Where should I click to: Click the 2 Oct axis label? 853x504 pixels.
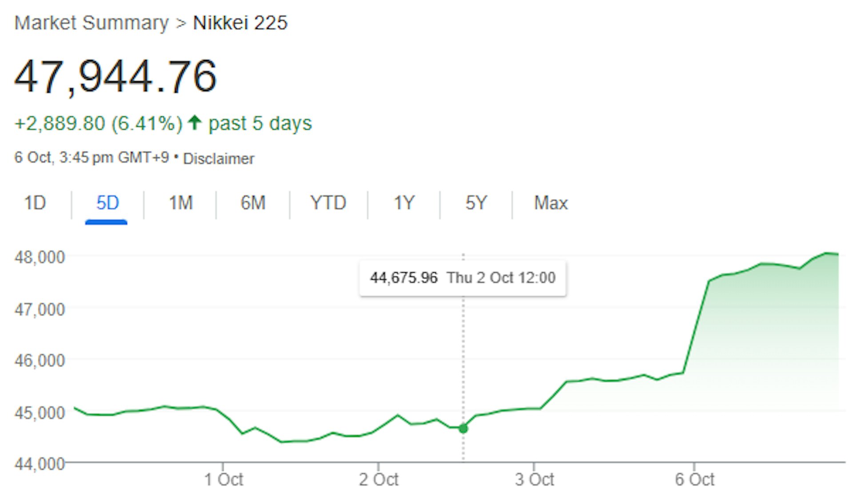(x=379, y=480)
